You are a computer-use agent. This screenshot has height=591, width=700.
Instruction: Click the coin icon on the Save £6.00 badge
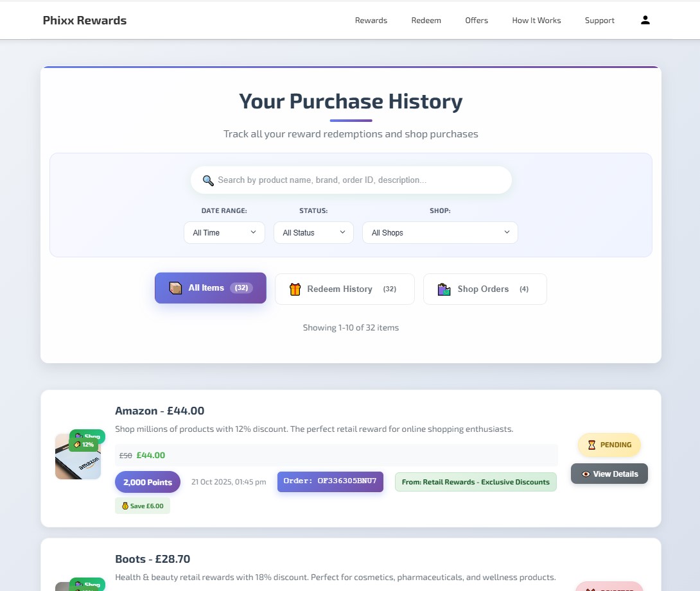[x=123, y=506]
